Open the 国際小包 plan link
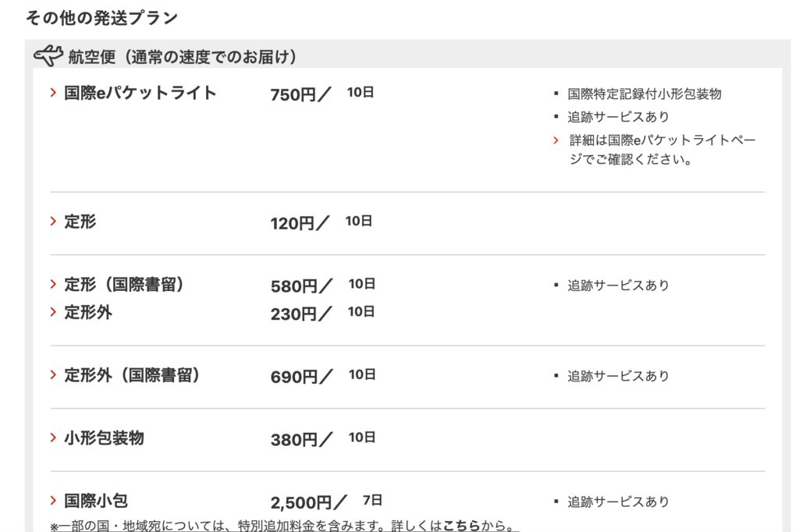The width and height of the screenshot is (799, 532). (96, 501)
